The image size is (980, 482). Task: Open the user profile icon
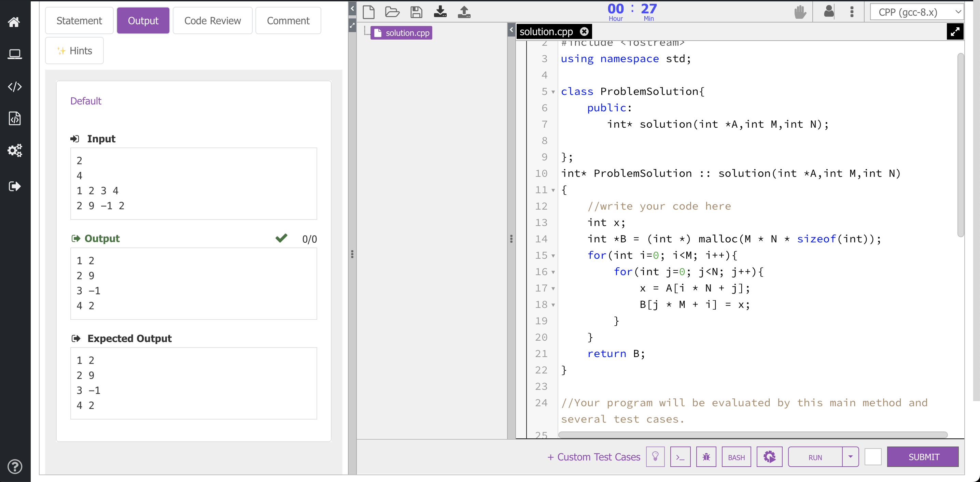829,12
